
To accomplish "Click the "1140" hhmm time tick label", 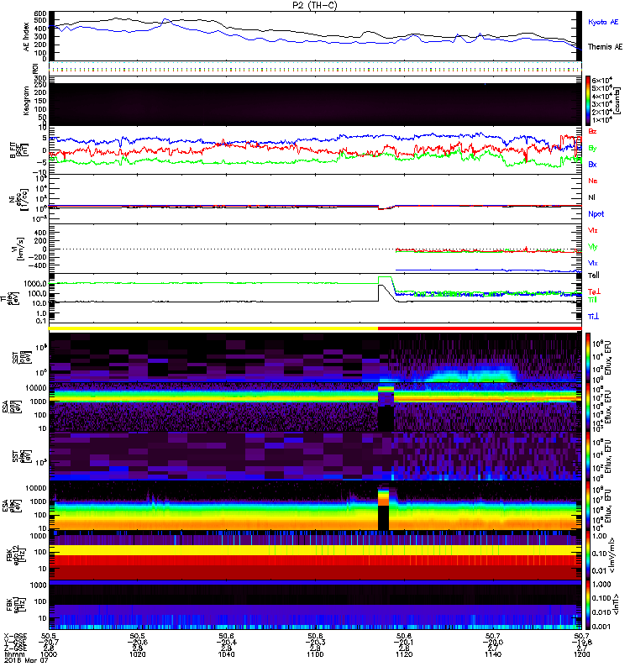I will [493, 654].
